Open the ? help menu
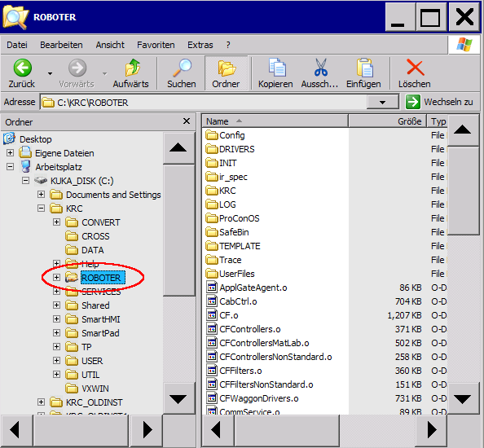Image resolution: width=484 pixels, height=448 pixels. pos(228,45)
